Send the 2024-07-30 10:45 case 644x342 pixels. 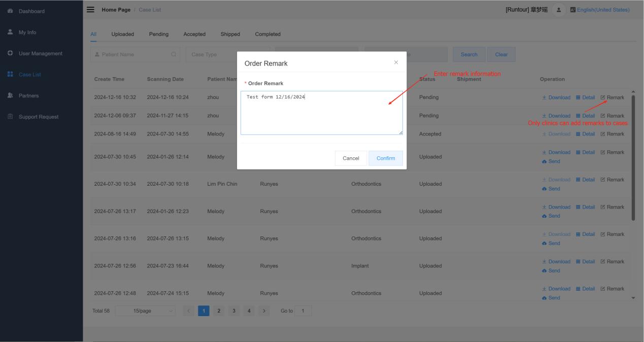pyautogui.click(x=551, y=161)
